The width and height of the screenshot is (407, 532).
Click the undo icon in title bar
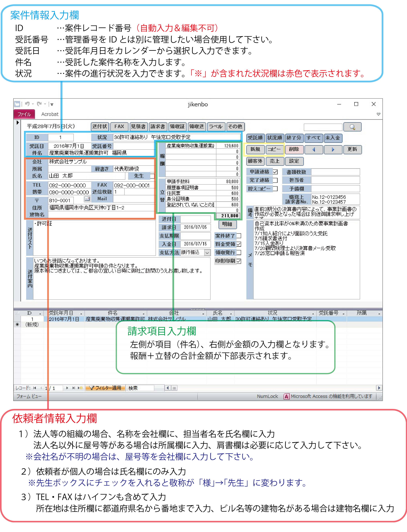tap(27, 104)
